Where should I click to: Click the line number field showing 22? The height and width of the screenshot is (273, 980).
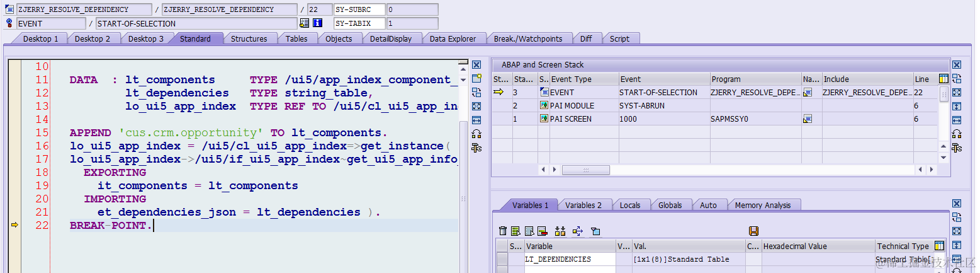click(x=320, y=9)
